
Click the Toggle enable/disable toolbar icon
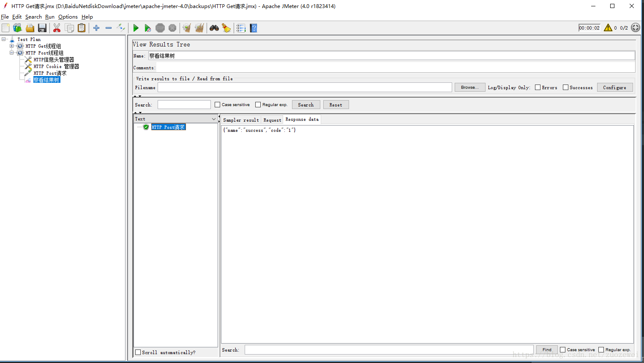click(121, 28)
